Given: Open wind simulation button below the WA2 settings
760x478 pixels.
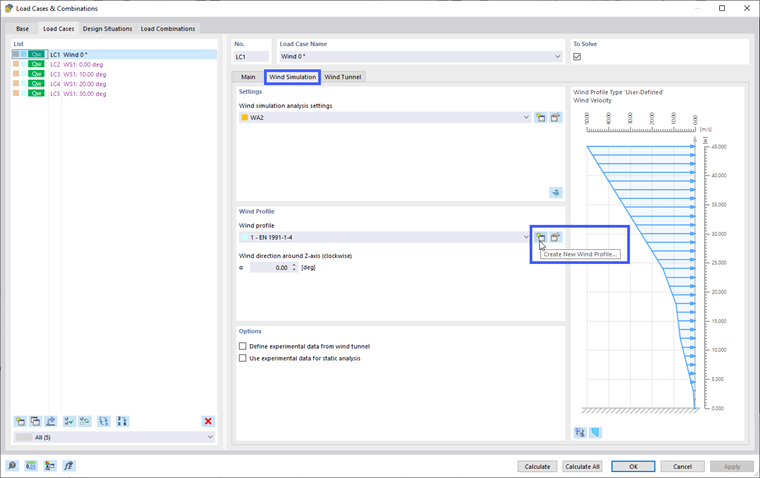Looking at the screenshot, I should tap(555, 192).
